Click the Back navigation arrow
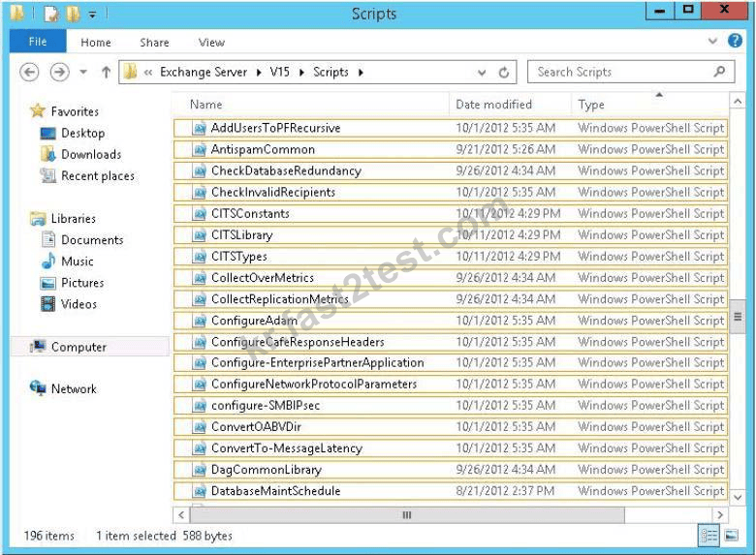The height and width of the screenshot is (555, 756). (29, 73)
